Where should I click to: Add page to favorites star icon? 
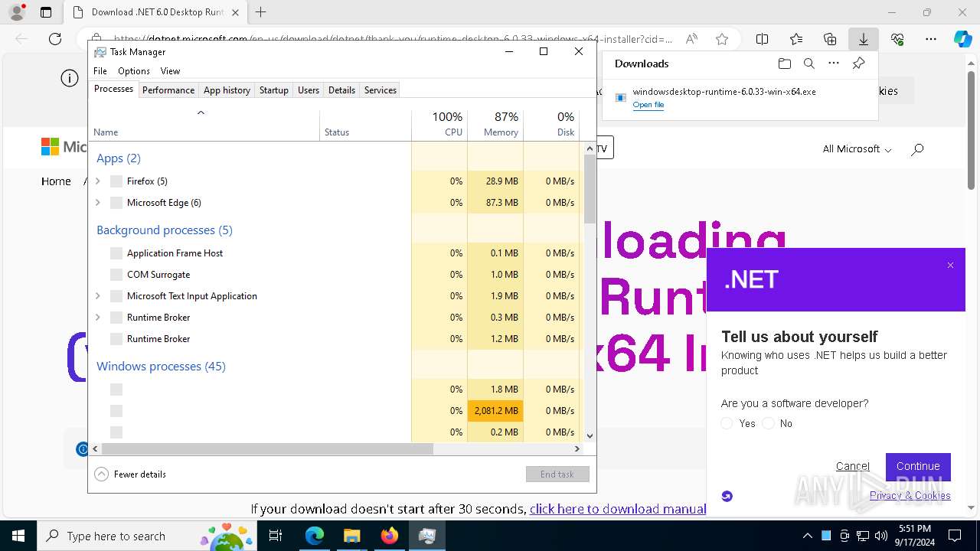point(722,39)
